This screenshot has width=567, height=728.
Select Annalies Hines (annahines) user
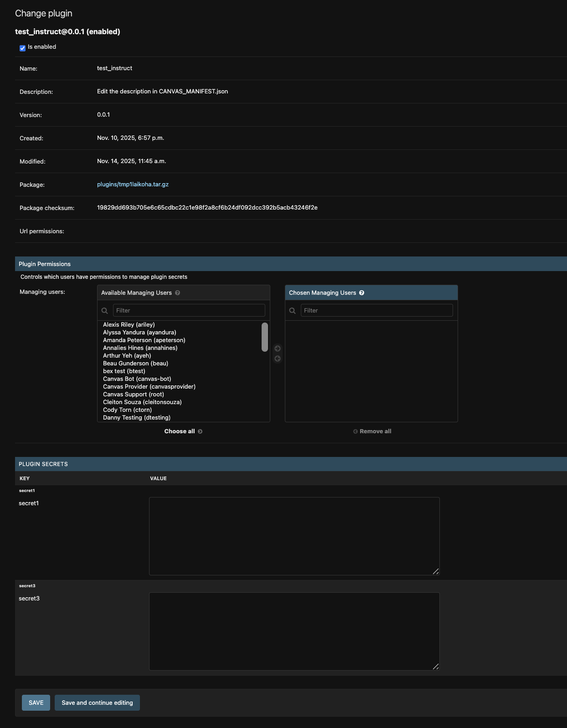(x=140, y=348)
